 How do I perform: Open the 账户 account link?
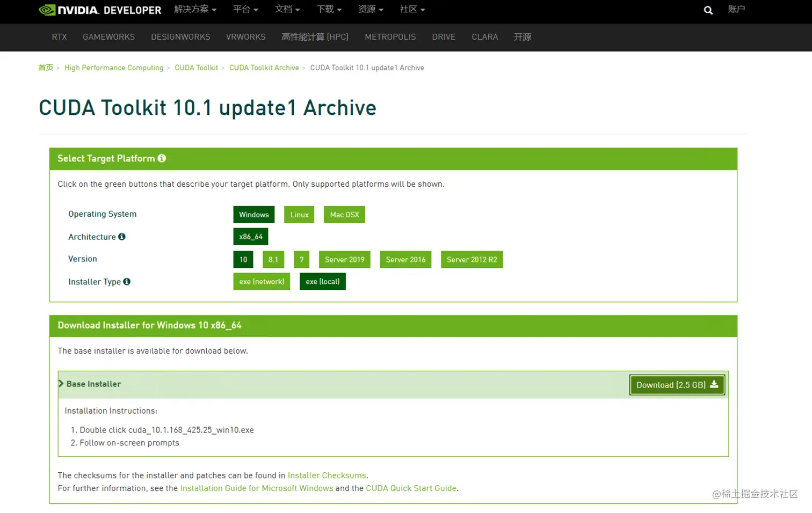[736, 9]
